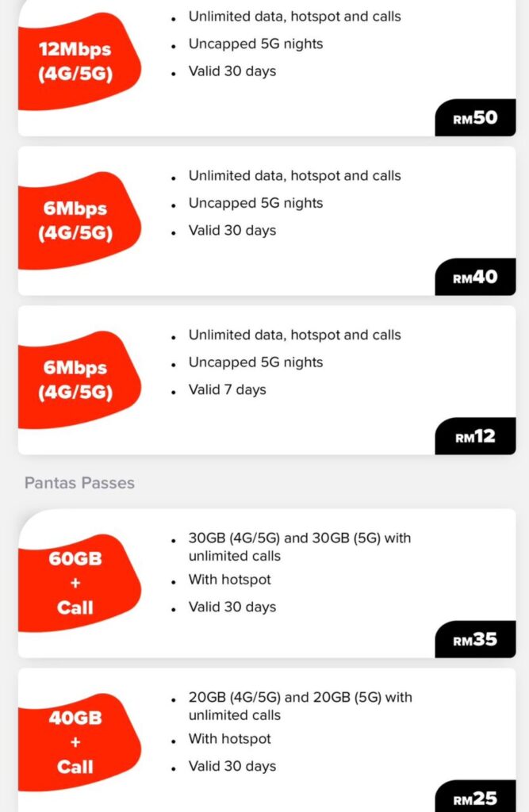Tap 'Valid 7 days' text on RM12 card
Screen dimensions: 529x812
(228, 389)
